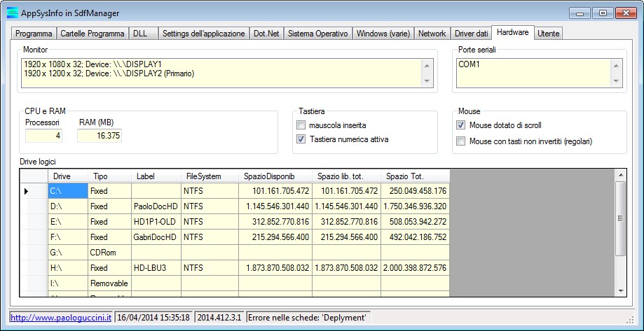
Task: Sort by FileSystem column header
Action: click(210, 176)
